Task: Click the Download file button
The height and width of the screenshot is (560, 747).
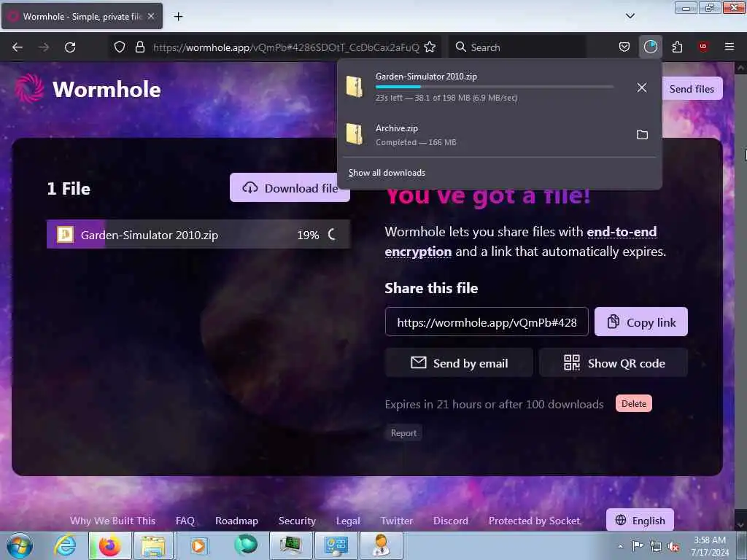Action: [290, 187]
